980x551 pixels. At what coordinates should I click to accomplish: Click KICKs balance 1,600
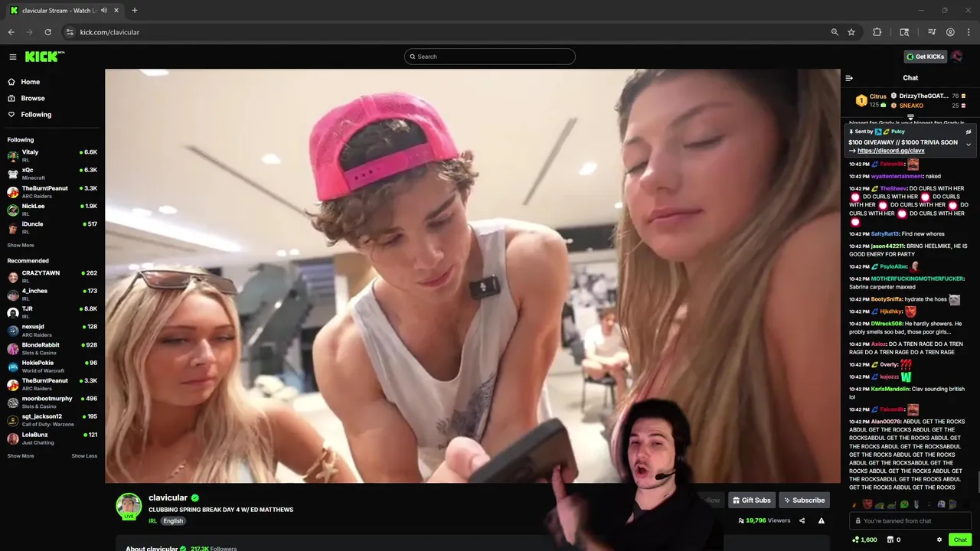pos(864,540)
